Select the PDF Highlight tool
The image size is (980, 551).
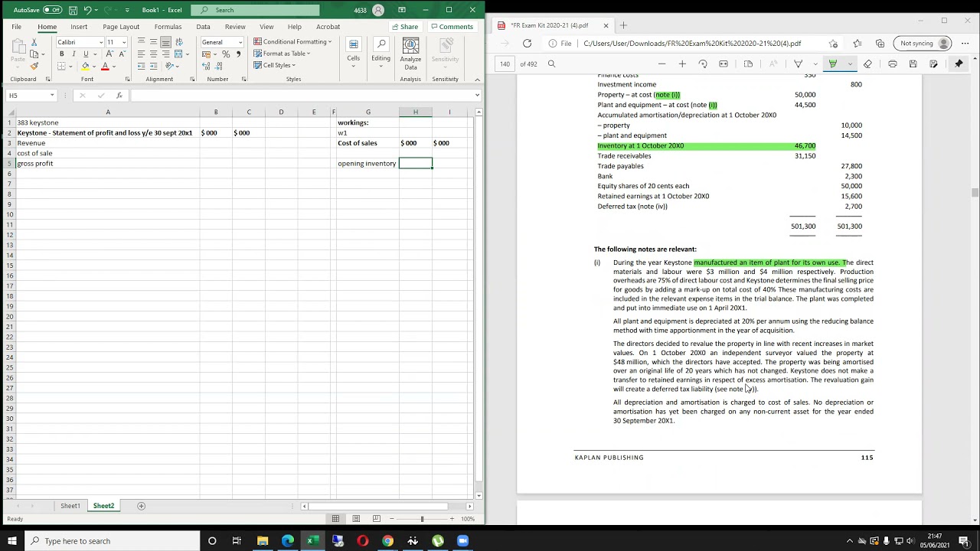pyautogui.click(x=832, y=64)
